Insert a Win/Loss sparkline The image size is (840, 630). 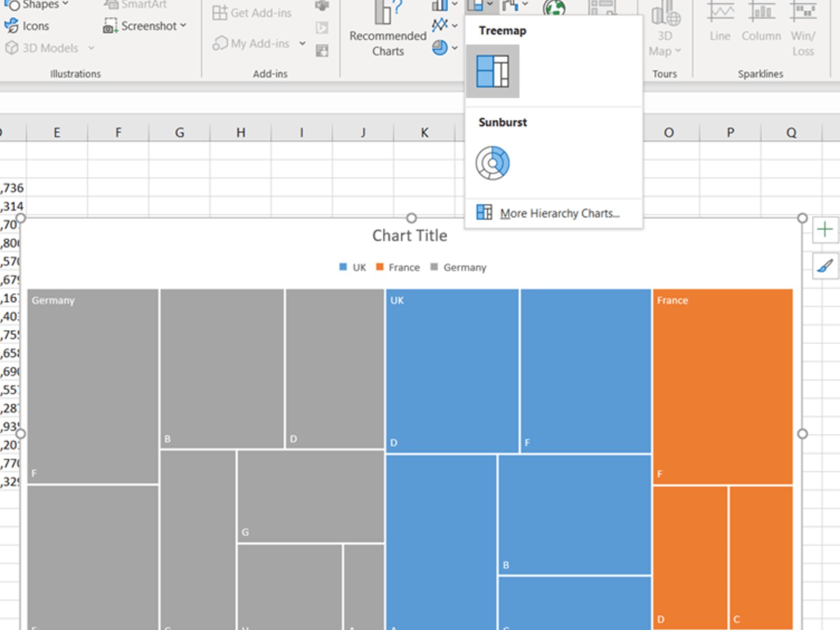803,26
